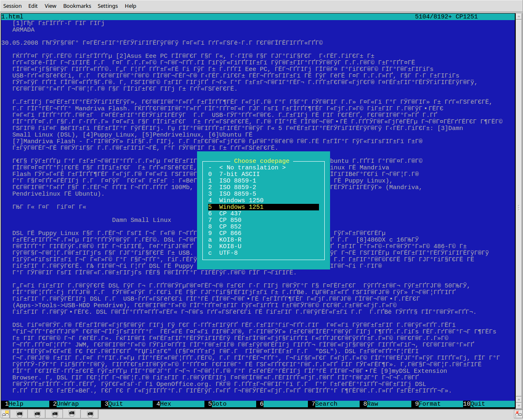
Task: Click the scrollbar up arrow at top
Action: (x=519, y=16)
